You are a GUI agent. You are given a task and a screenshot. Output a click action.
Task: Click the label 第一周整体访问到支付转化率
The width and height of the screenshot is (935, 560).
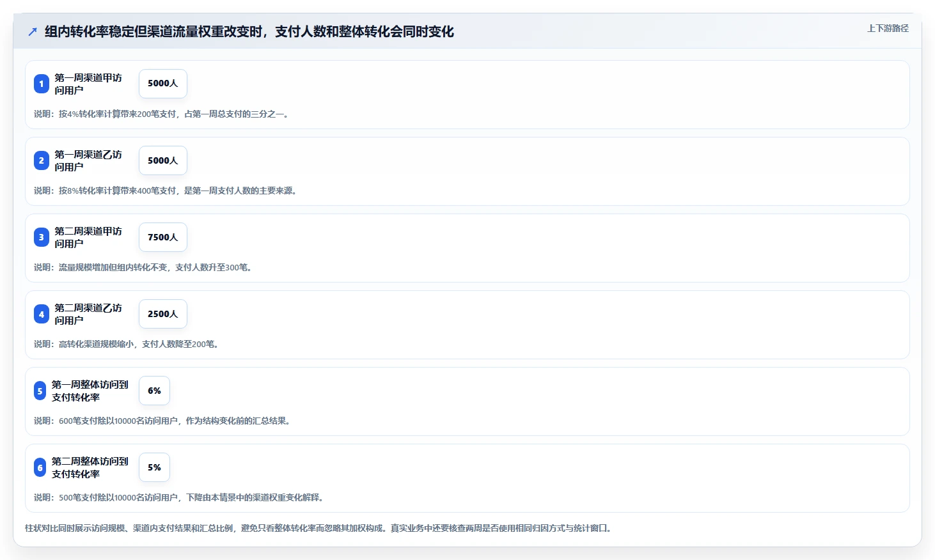coord(90,391)
